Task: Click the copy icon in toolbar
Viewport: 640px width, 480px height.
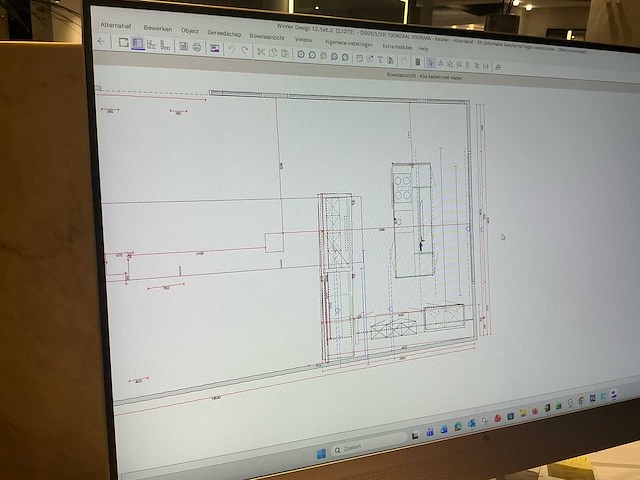Action: point(273,52)
